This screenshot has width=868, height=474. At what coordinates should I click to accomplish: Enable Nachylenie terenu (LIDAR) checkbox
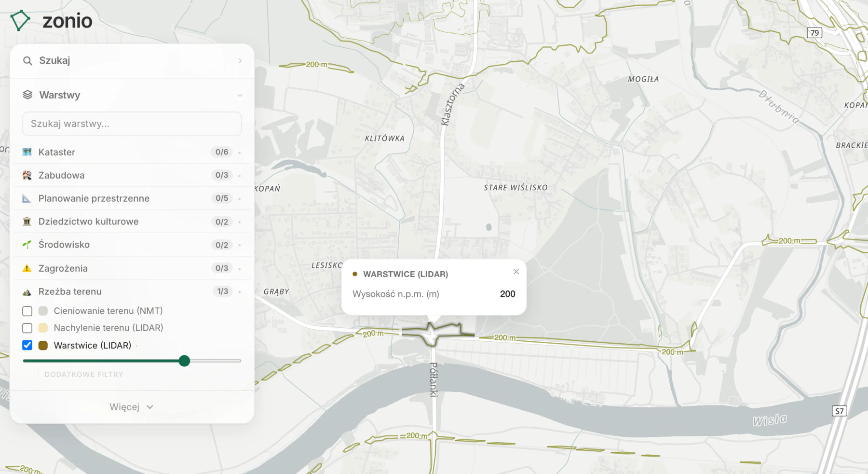tap(27, 328)
